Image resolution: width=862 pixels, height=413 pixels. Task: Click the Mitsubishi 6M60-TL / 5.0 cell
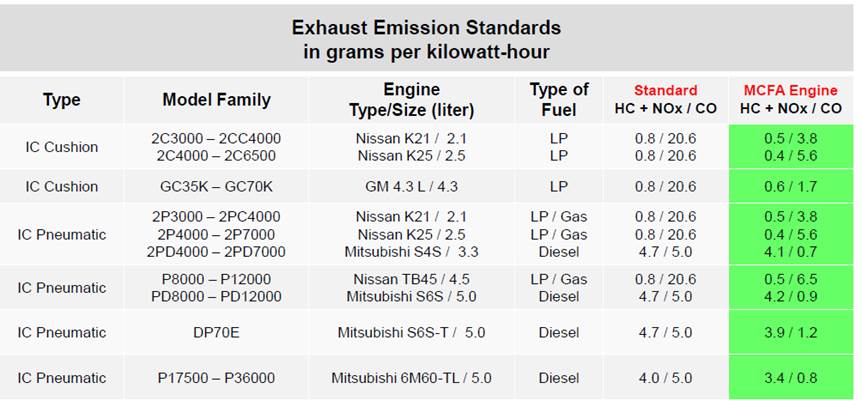tap(411, 378)
